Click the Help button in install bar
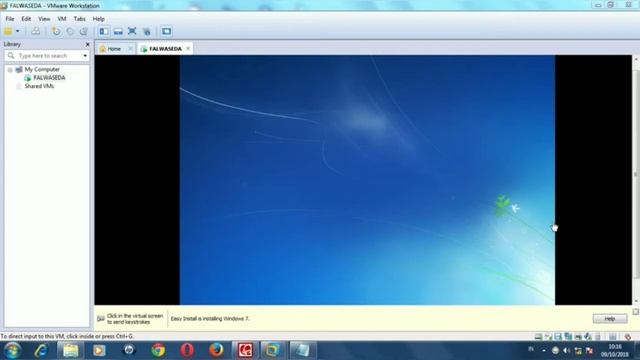 [609, 319]
